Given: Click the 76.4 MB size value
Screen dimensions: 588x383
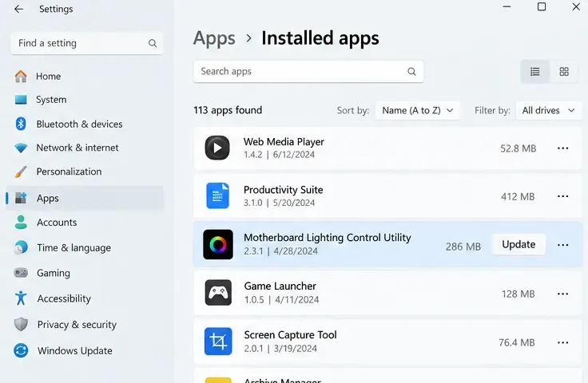Looking at the screenshot, I should click(x=516, y=342).
